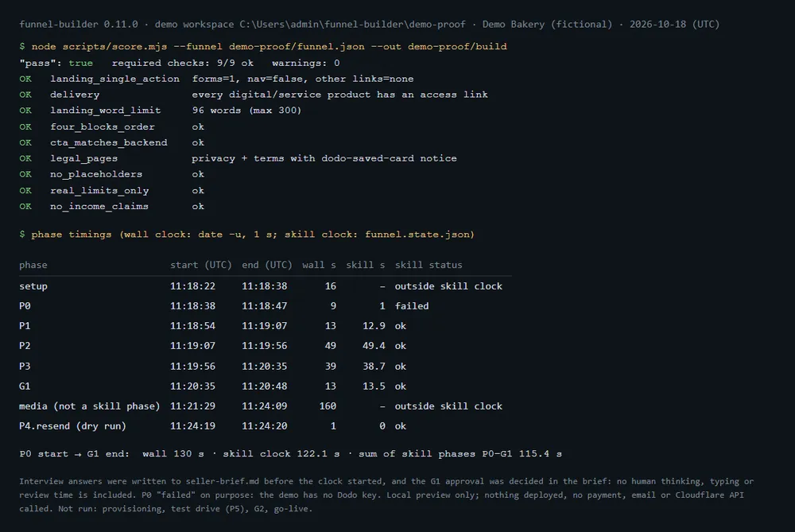
Task: Click the 'phase' column header
Action: click(x=33, y=265)
